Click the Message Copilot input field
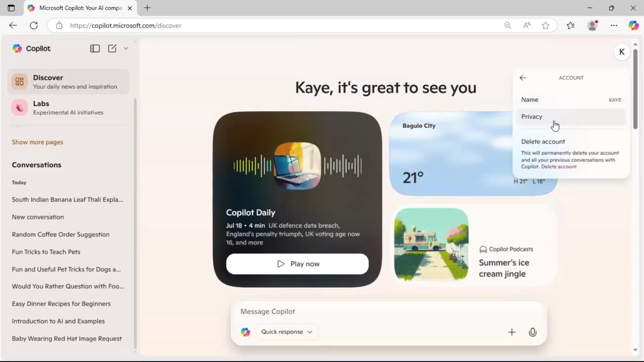Viewport: 644px width, 362px height. point(388,311)
